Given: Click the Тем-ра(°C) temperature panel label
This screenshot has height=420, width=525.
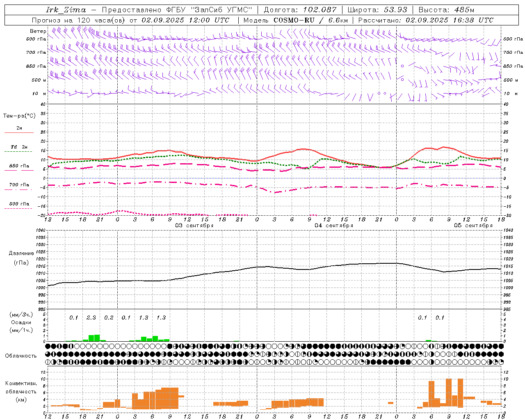Looking at the screenshot, I should pyautogui.click(x=19, y=116).
